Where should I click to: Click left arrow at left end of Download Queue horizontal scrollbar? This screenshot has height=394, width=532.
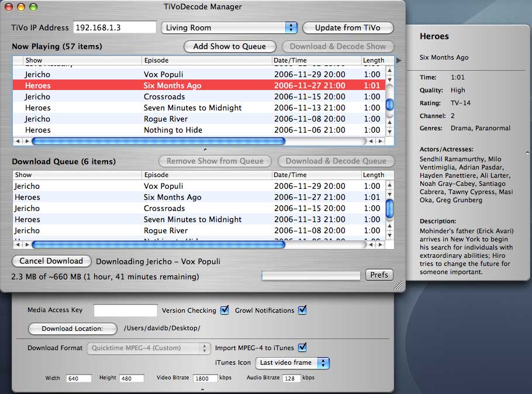18,244
